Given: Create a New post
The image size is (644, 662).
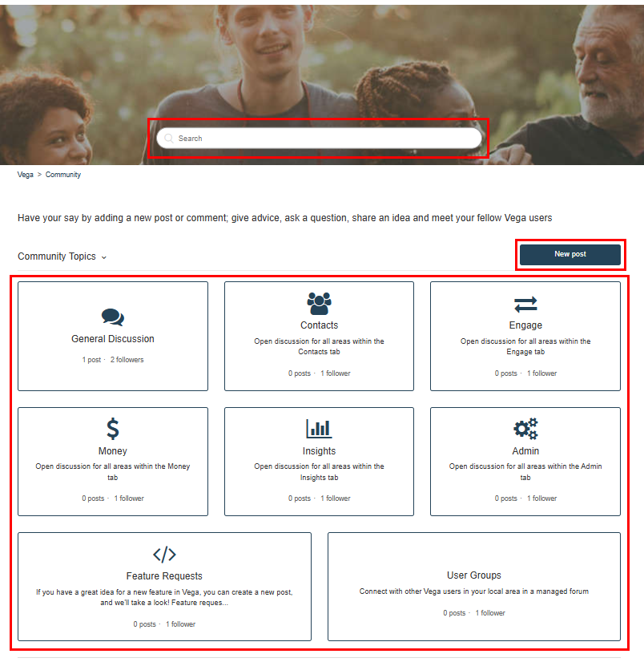Looking at the screenshot, I should (x=570, y=254).
